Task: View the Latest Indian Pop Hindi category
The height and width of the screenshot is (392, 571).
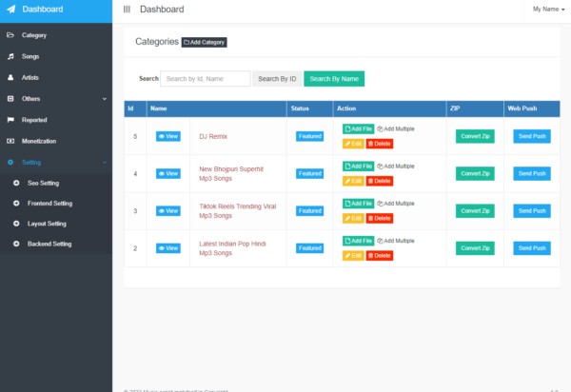Action: tap(168, 248)
